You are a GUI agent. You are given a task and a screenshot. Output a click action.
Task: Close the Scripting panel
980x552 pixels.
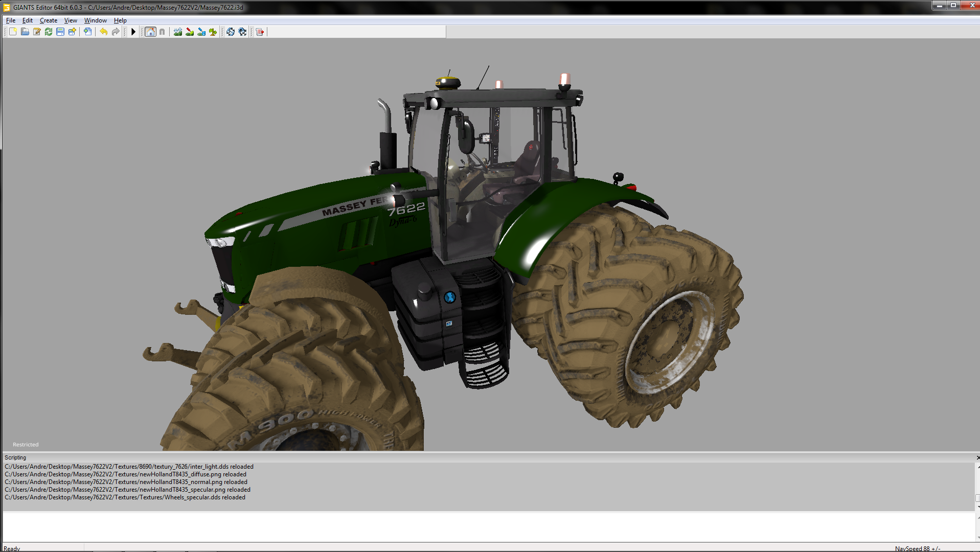click(977, 457)
